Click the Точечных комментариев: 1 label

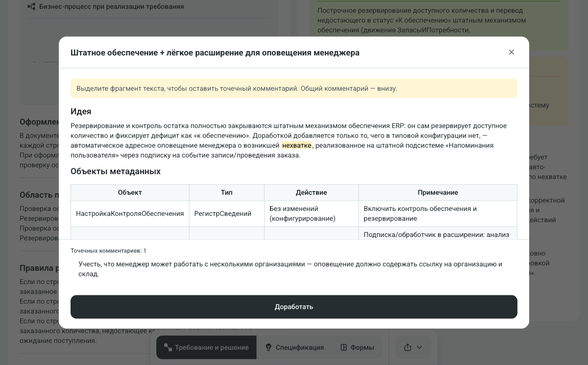coord(108,251)
